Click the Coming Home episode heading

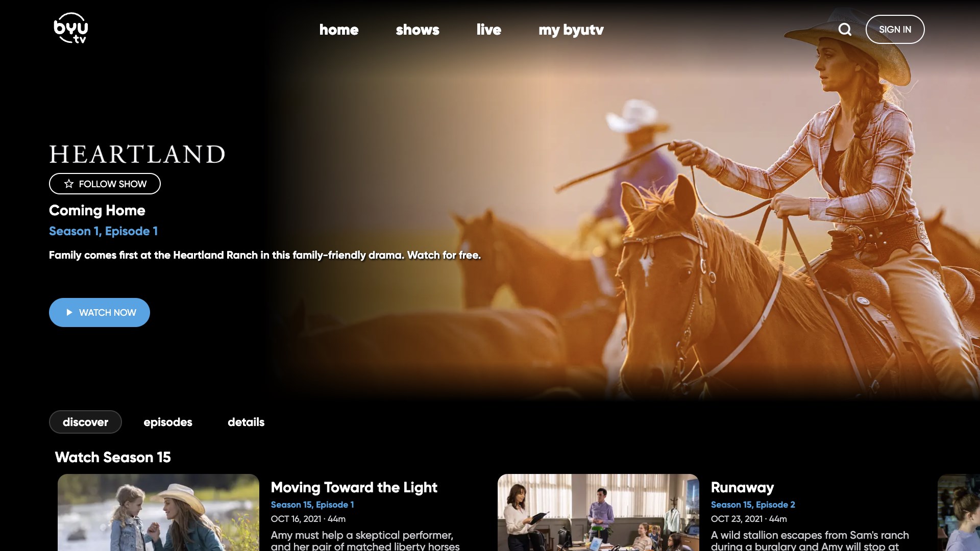(x=97, y=210)
